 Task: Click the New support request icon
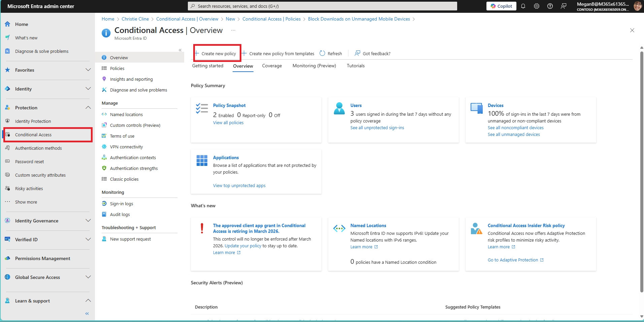click(104, 239)
